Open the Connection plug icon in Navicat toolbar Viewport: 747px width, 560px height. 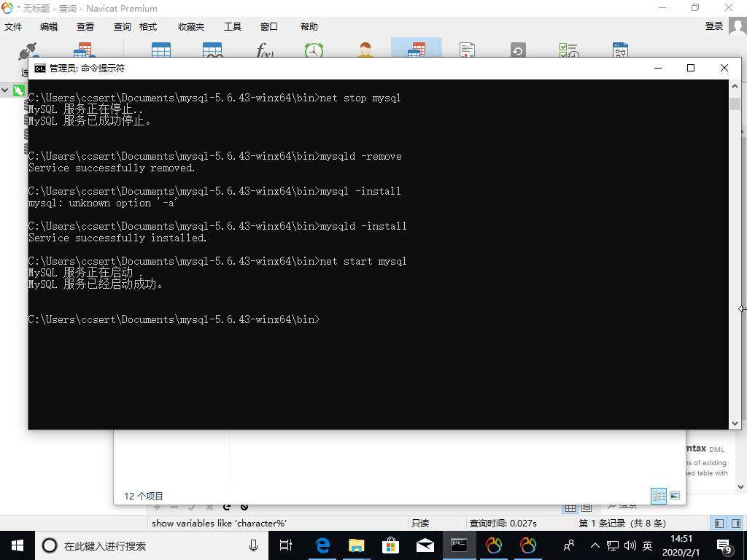coord(27,51)
